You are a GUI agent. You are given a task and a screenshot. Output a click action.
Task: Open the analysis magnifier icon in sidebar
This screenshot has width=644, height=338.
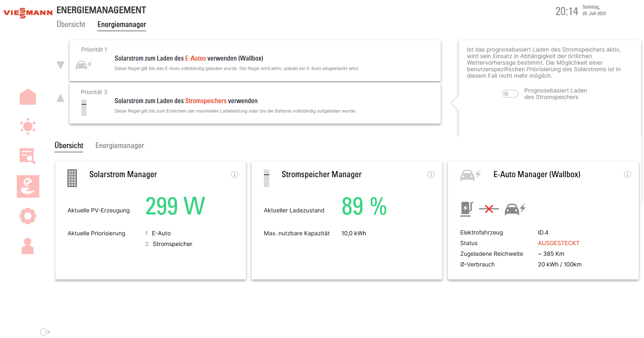pos(28,156)
